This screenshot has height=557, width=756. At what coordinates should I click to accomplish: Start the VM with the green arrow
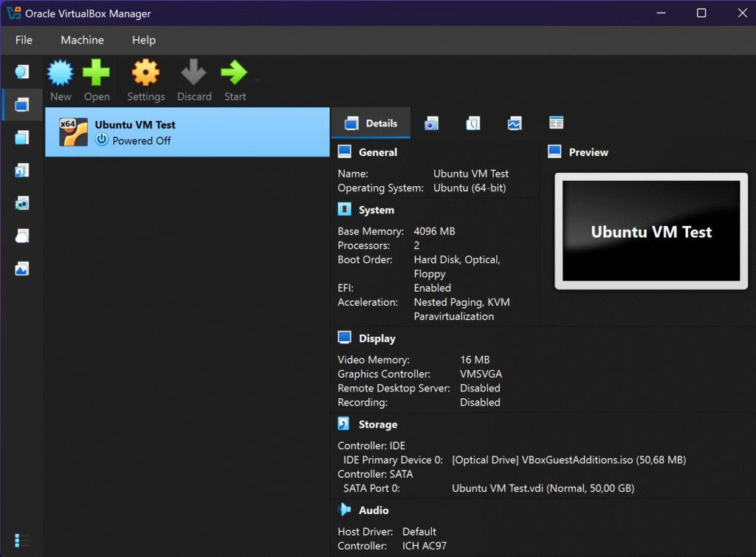[234, 74]
